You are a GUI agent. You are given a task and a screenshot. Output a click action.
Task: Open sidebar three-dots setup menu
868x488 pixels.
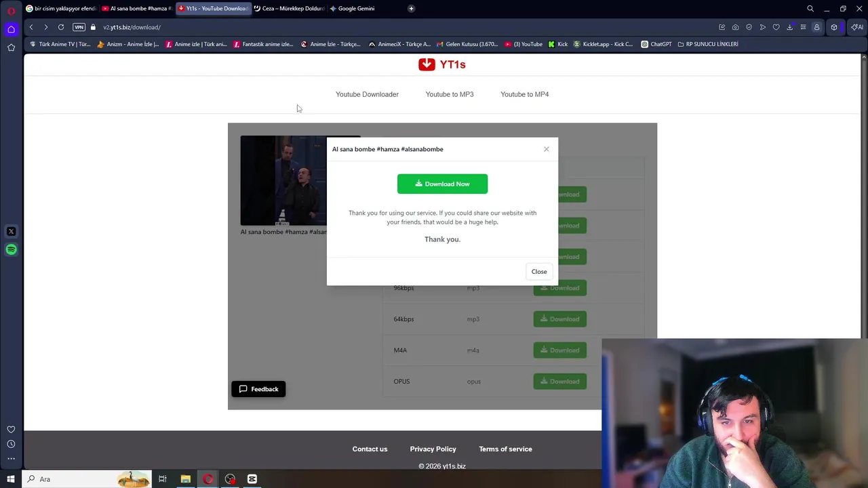click(x=11, y=459)
